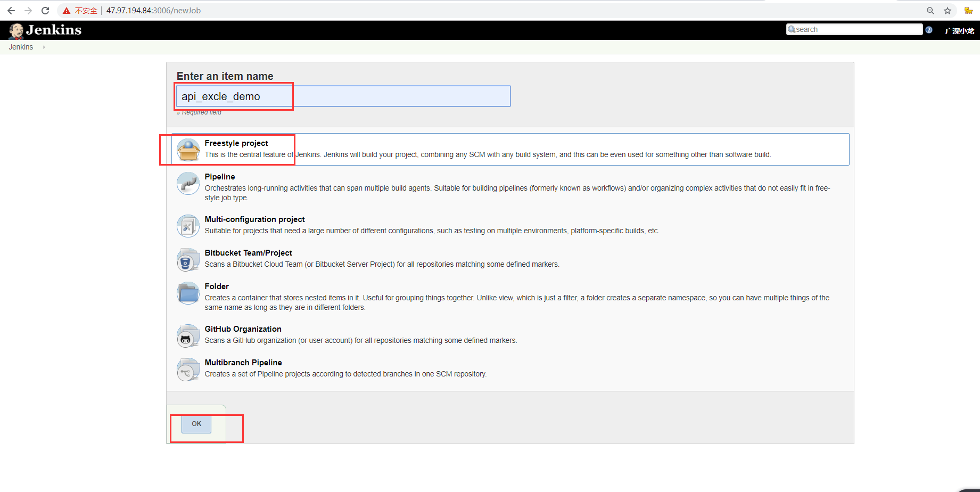Click the OK button
This screenshot has width=980, height=492.
coord(196,424)
